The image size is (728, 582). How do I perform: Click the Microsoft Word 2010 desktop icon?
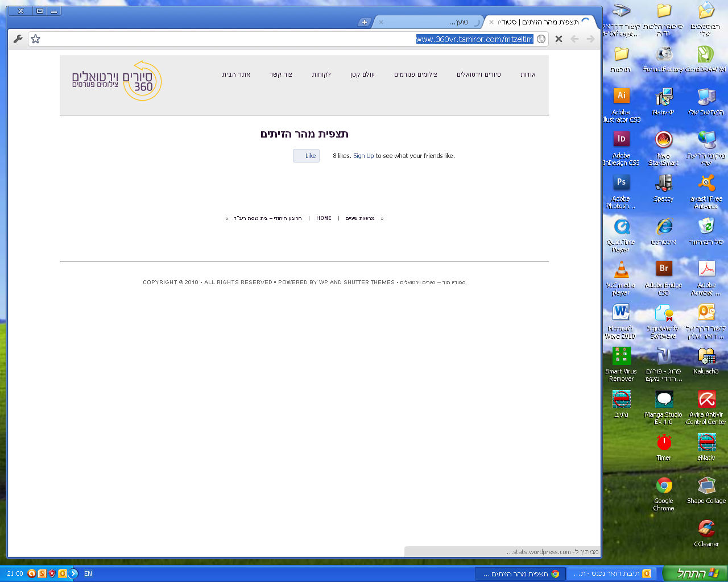tap(621, 321)
